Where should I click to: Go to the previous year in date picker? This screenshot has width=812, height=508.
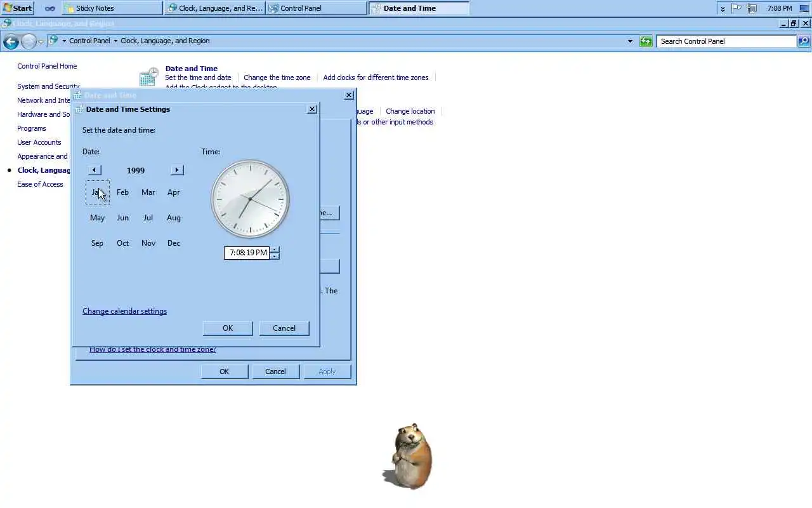(x=95, y=170)
